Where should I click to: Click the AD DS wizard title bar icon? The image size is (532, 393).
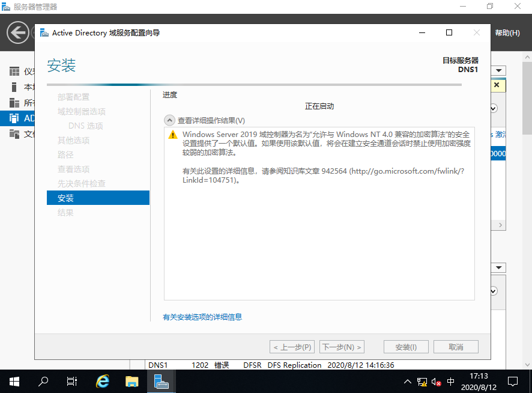[x=44, y=33]
